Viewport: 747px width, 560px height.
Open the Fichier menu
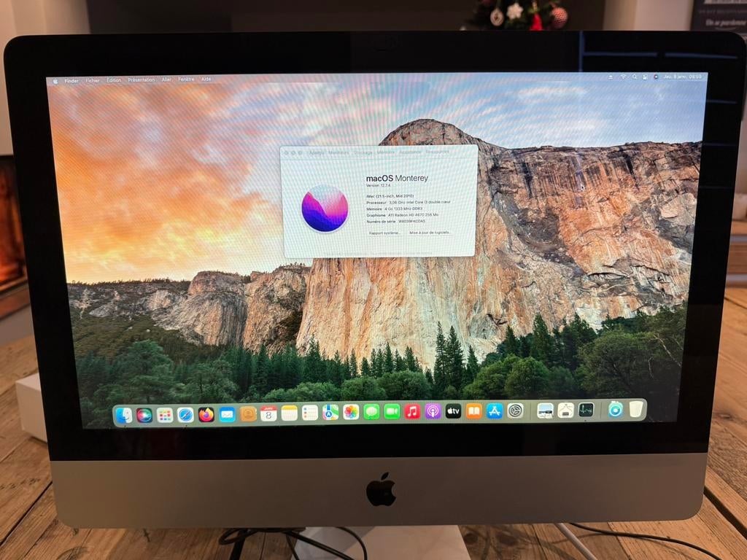[x=93, y=80]
